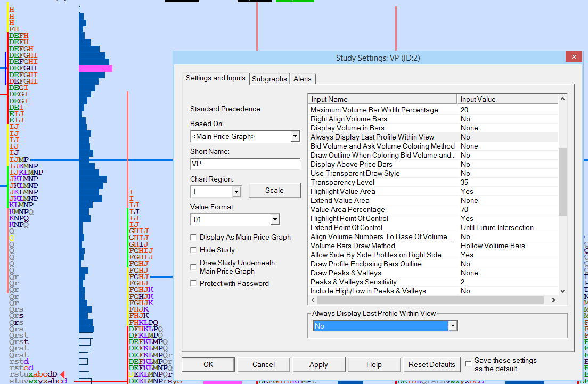
Task: Open the Based On dropdown
Action: tap(295, 137)
